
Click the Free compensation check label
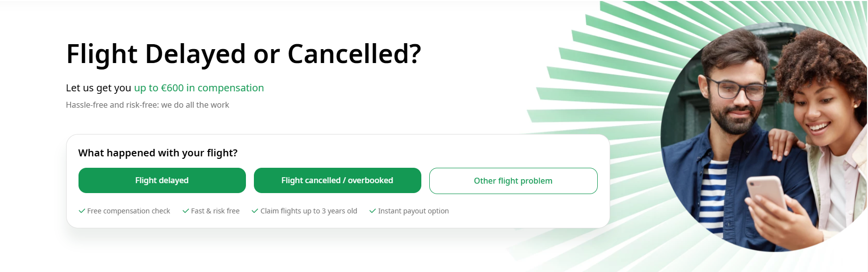(x=129, y=211)
